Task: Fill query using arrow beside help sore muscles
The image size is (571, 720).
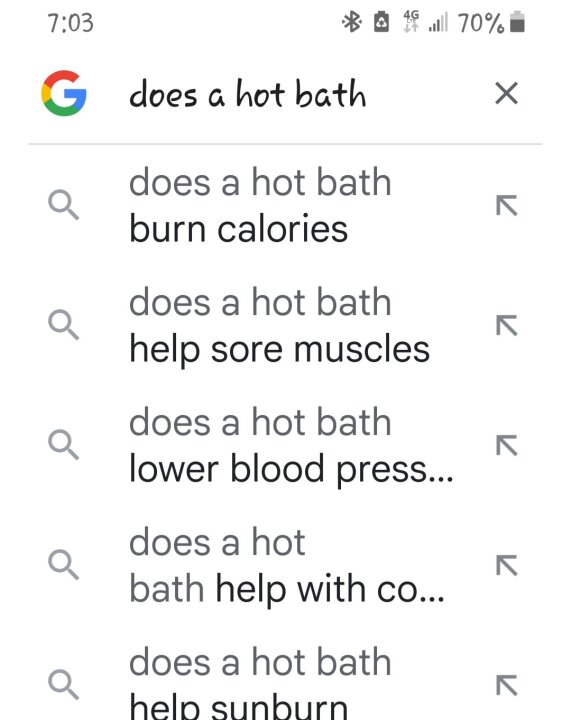Action: [x=506, y=326]
